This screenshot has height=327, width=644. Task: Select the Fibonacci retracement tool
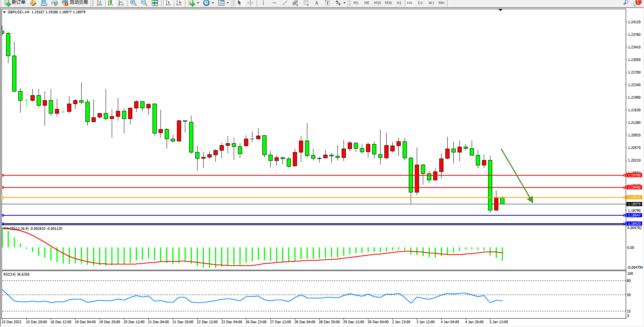pyautogui.click(x=306, y=3)
